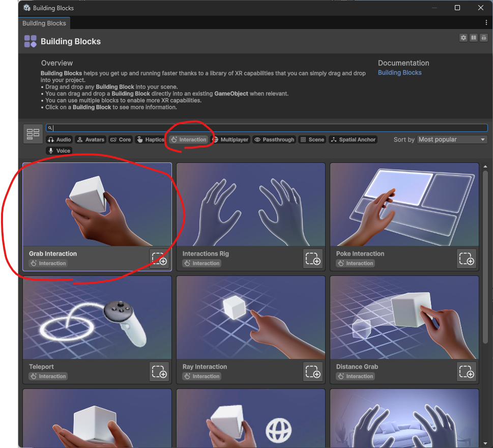
Task: Open the documentation book icon
Action: [474, 38]
